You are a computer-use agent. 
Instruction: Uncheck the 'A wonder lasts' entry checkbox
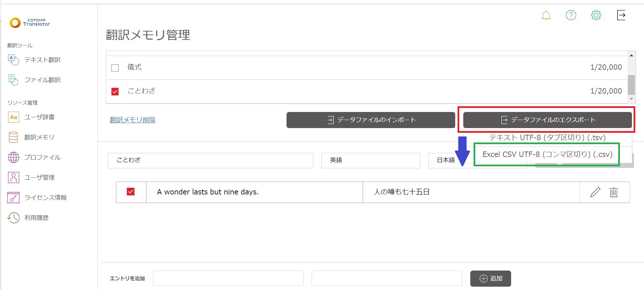(x=131, y=192)
